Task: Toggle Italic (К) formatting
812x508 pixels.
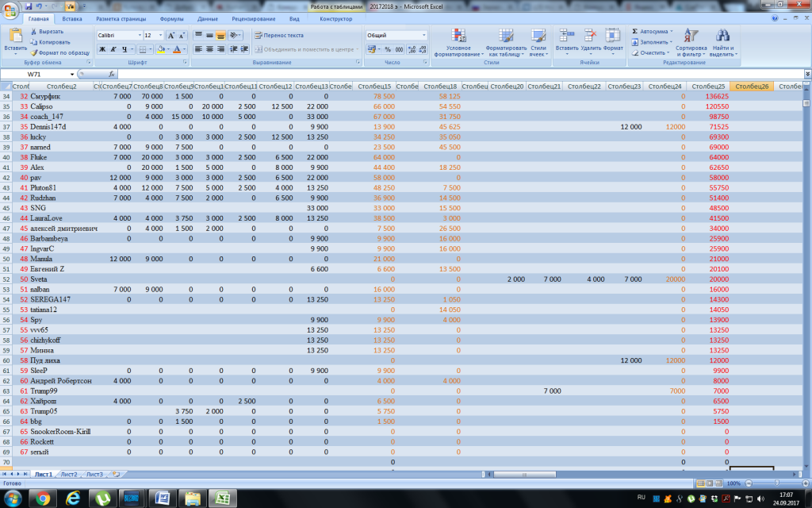Action: click(x=113, y=49)
